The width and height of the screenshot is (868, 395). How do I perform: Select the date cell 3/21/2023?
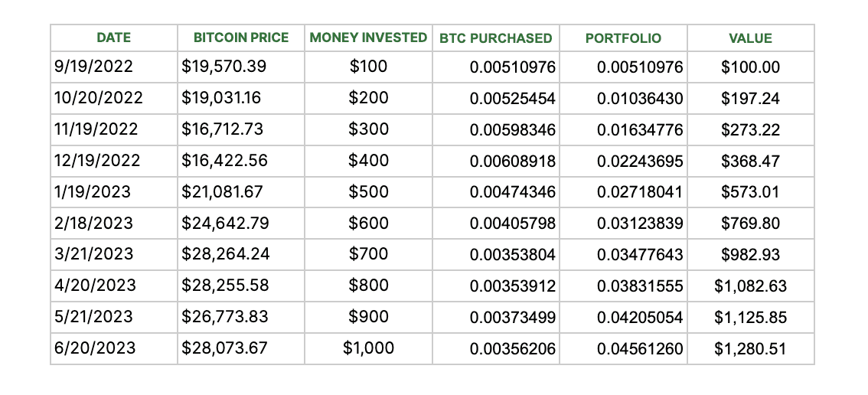(113, 254)
